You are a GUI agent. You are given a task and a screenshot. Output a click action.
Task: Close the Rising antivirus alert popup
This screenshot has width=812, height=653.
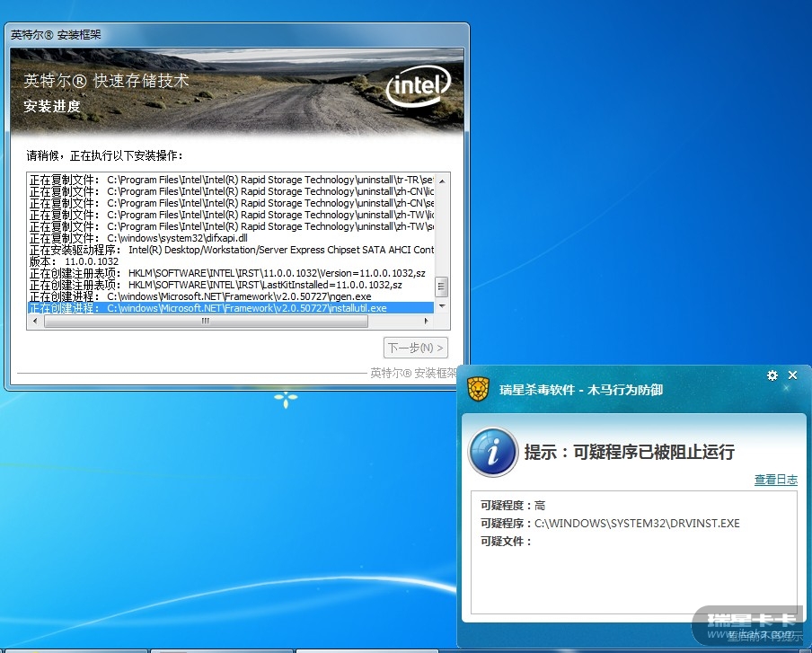click(x=792, y=375)
